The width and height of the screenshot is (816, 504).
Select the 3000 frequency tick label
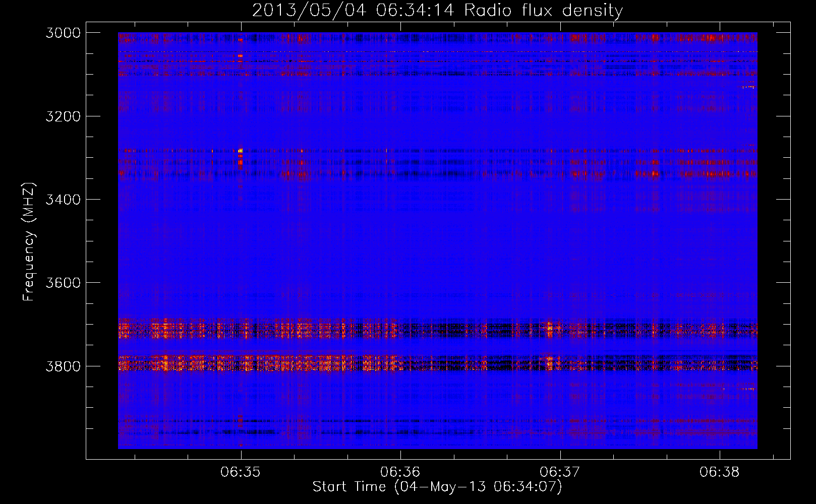[63, 33]
